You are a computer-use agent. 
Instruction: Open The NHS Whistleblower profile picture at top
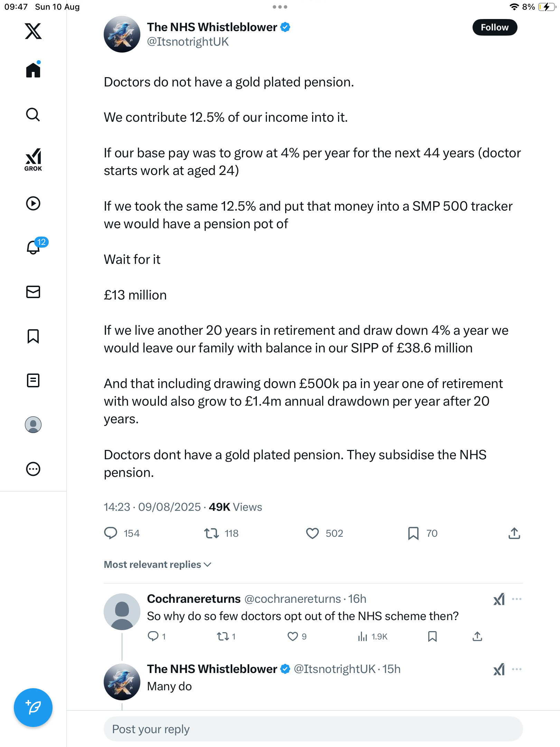122,34
